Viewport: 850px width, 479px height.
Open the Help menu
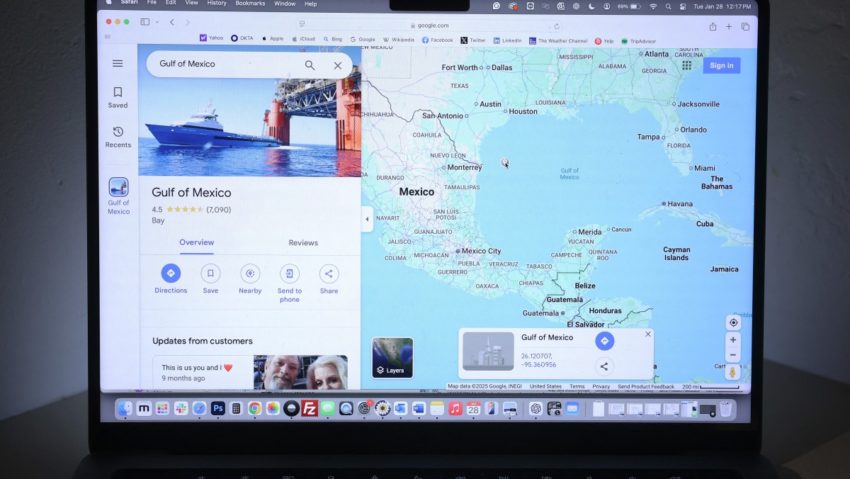(x=311, y=4)
